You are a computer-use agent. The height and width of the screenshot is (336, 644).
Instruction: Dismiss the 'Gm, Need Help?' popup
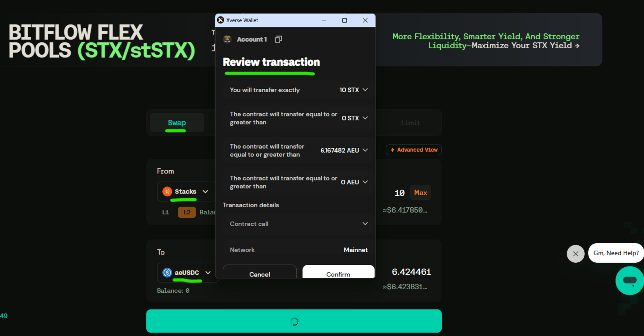575,254
